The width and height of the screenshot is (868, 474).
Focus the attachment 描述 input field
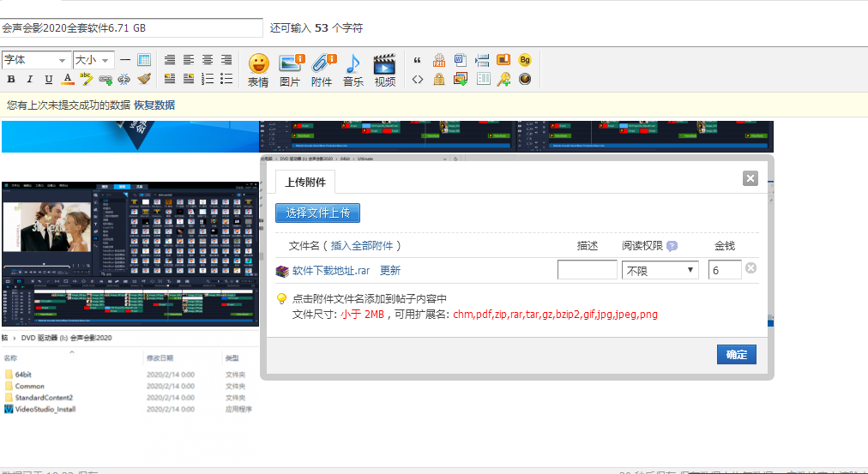click(588, 270)
